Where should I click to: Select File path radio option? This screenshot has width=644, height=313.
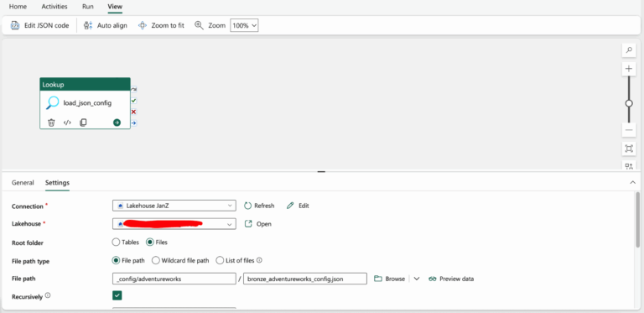pos(128,260)
